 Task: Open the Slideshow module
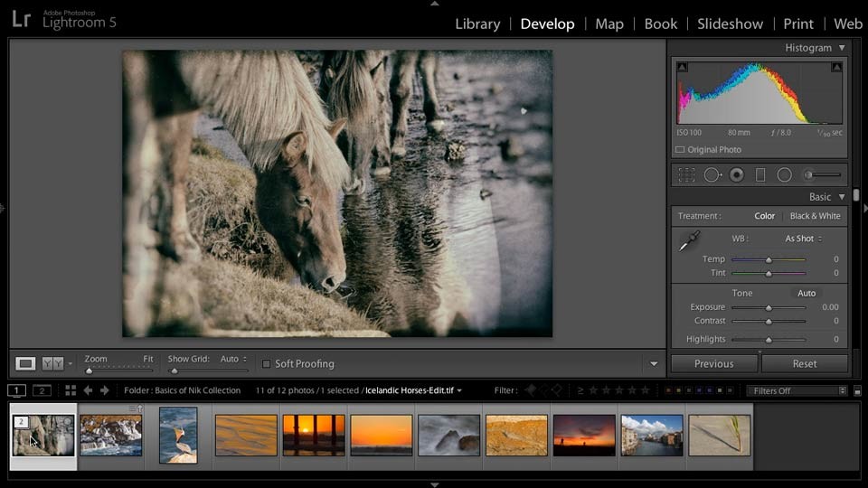pos(730,23)
